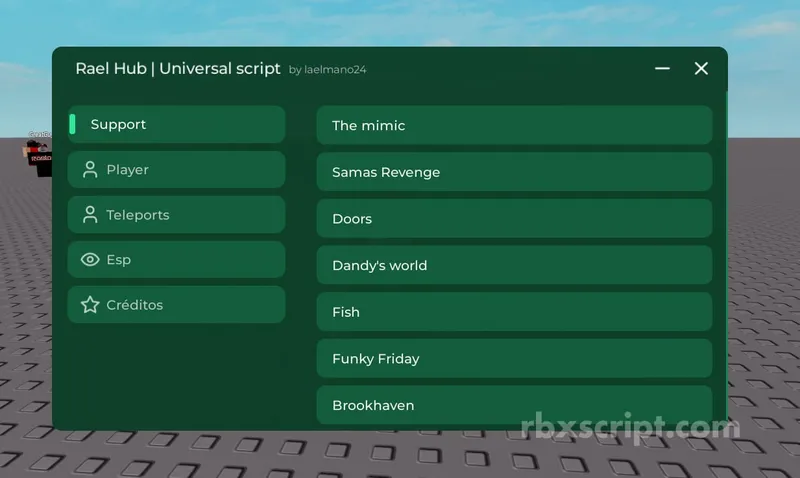
Task: Click the Teleports person icon
Action: [90, 215]
